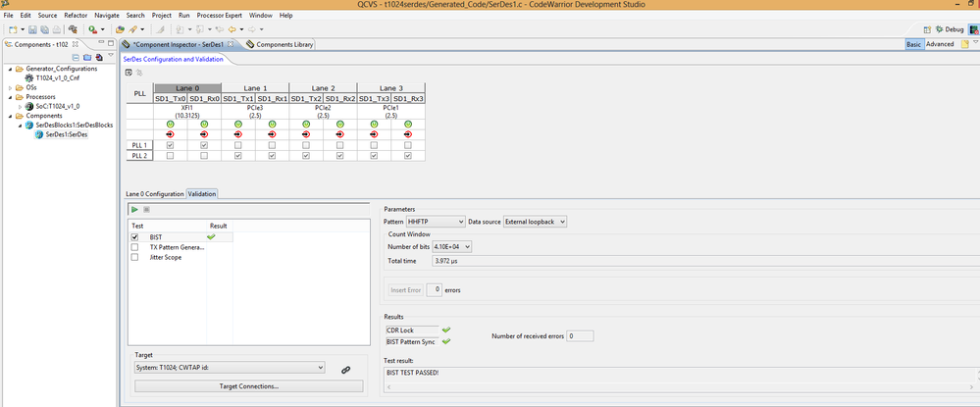Switch to the Lane 0 Configuration tab
Viewport: 980px width, 407px height.
tap(155, 194)
